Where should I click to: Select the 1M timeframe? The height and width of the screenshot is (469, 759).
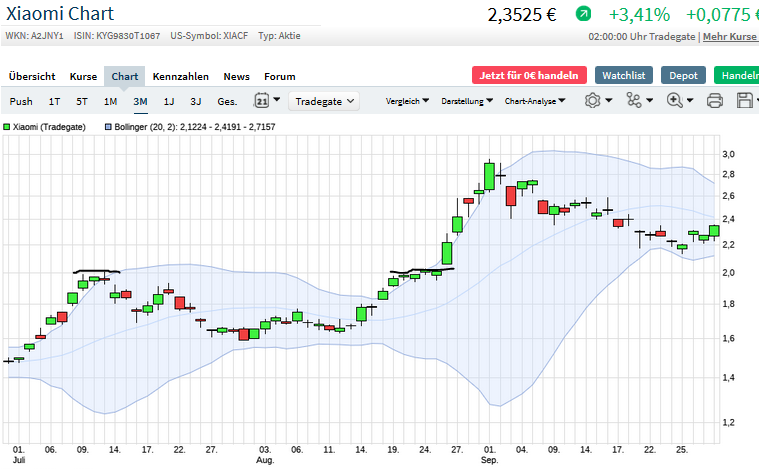110,102
